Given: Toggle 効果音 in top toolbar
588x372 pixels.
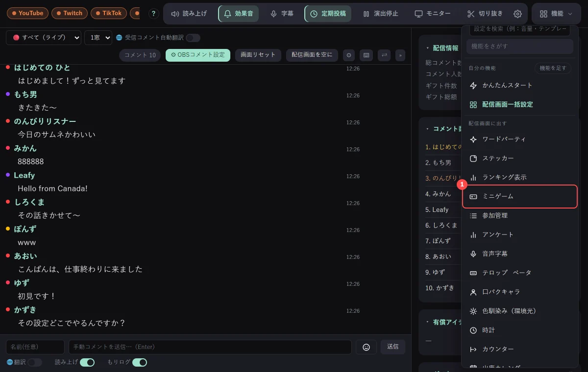Looking at the screenshot, I should pos(238,14).
